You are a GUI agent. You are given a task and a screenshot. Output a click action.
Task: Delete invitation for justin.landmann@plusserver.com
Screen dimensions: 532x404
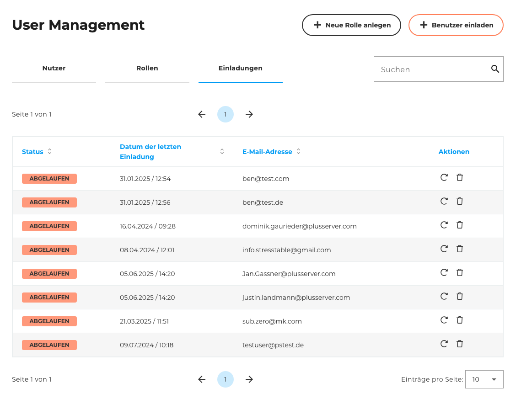[460, 296]
